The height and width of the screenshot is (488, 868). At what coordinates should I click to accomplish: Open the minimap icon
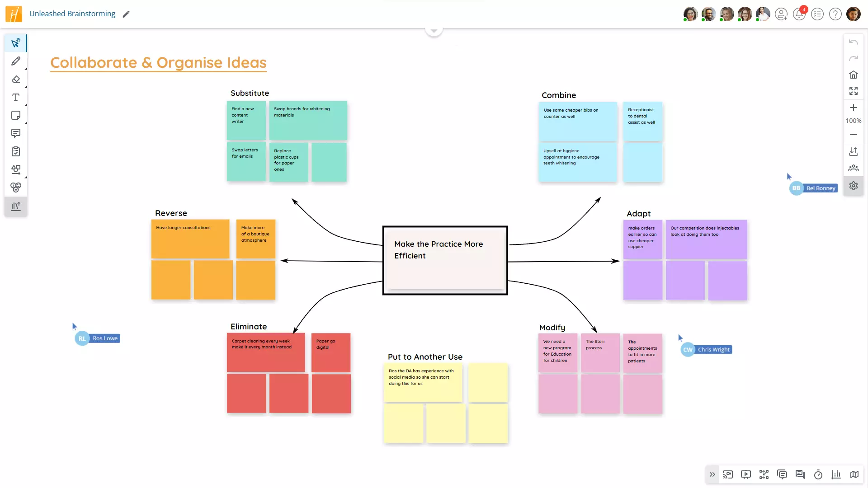(854, 474)
